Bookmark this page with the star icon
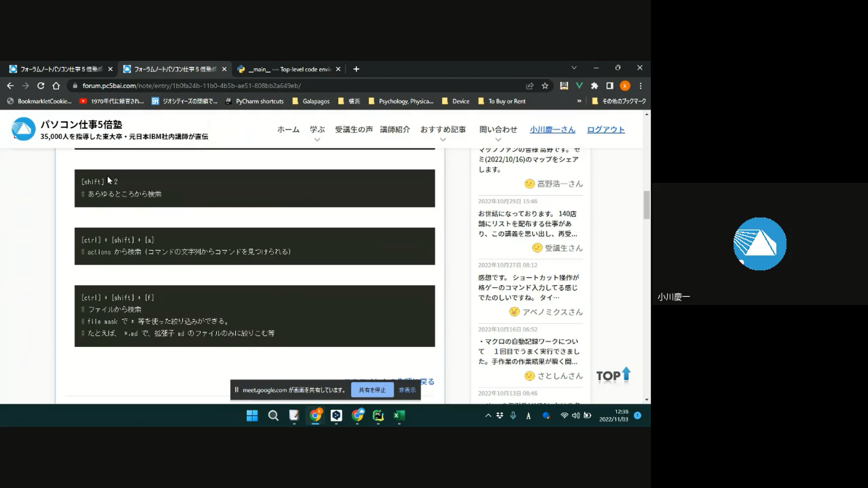 [545, 86]
